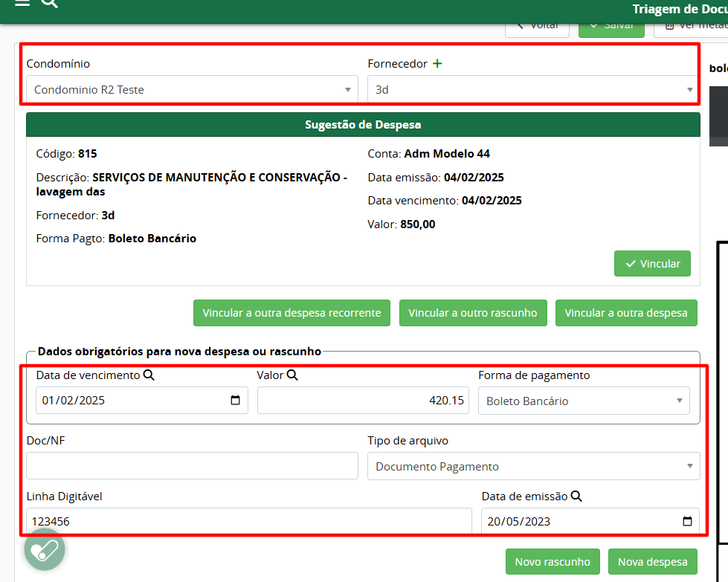Viewport: 728px width, 582px height.
Task: Open calendar picker in Data de vencimento
Action: [236, 401]
